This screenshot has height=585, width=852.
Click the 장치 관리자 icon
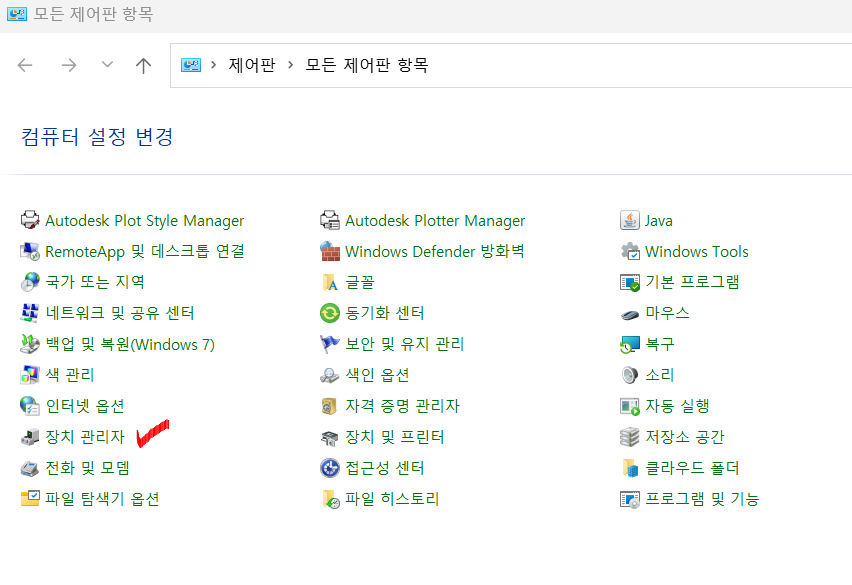click(x=30, y=437)
